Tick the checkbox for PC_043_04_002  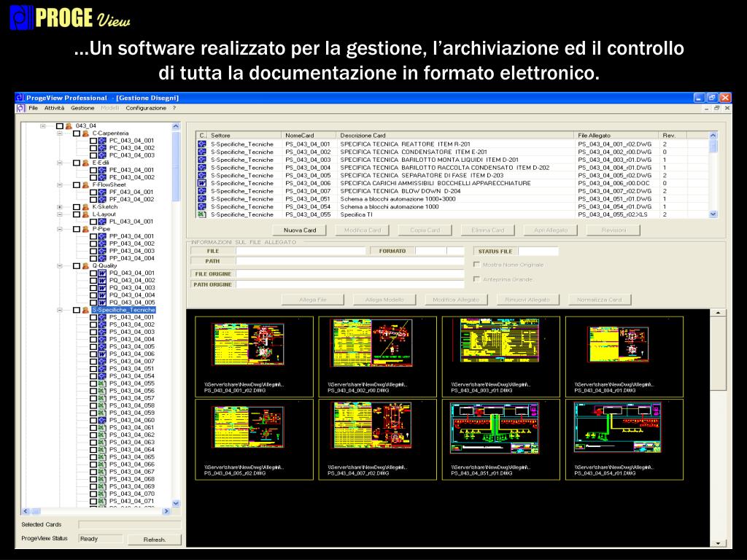click(x=93, y=148)
